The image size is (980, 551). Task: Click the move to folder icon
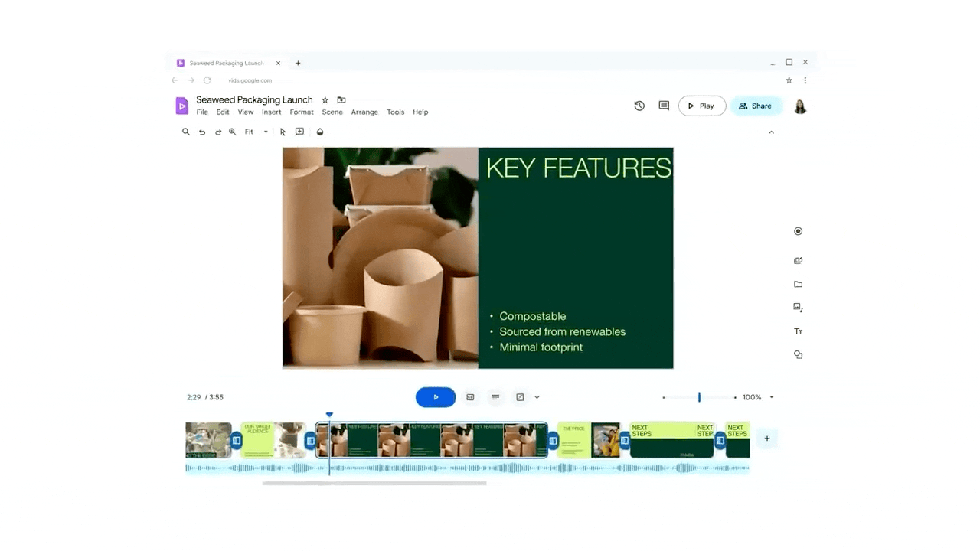pyautogui.click(x=341, y=100)
